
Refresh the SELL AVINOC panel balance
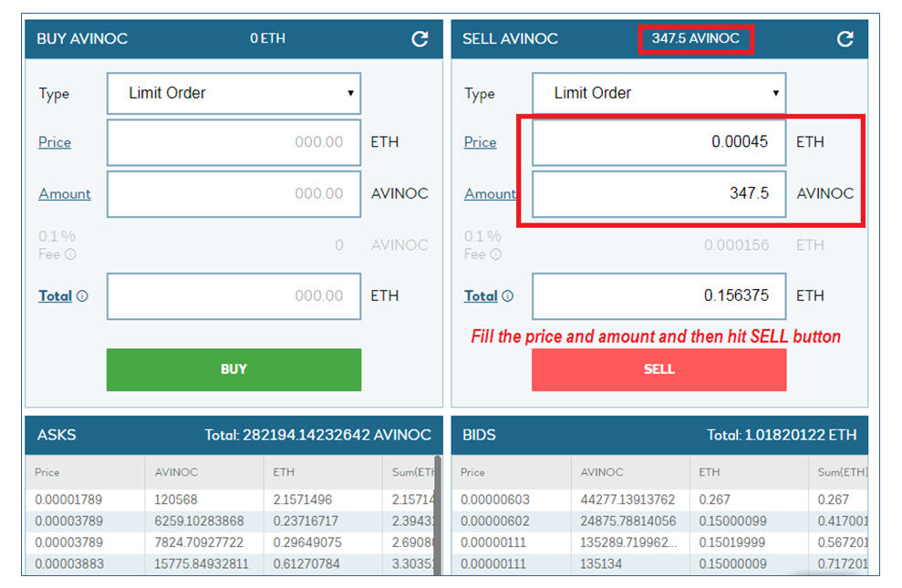[x=845, y=39]
